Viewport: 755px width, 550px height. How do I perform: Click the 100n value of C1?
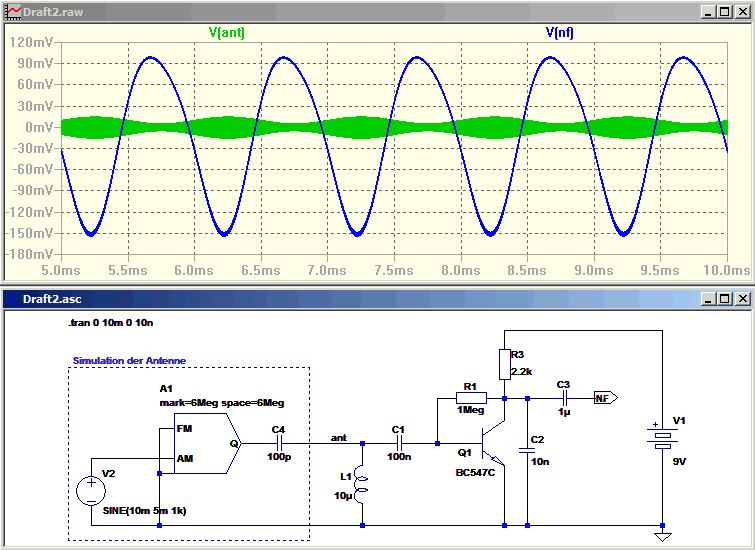click(x=399, y=457)
